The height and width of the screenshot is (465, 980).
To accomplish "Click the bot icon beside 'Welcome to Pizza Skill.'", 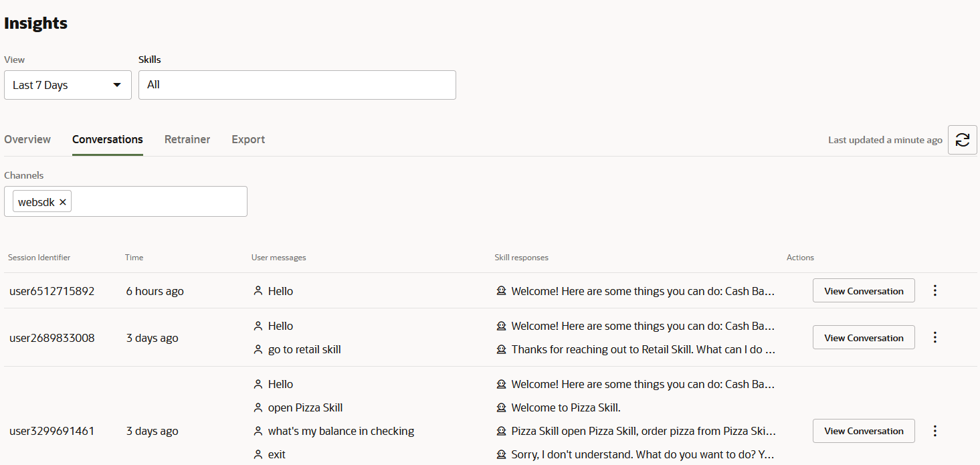I will (501, 407).
